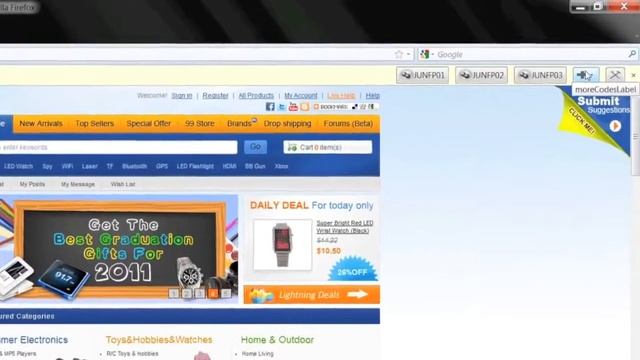Viewport: 640px width, 360px height.
Task: Open the Google search engine selector
Action: (x=427, y=54)
